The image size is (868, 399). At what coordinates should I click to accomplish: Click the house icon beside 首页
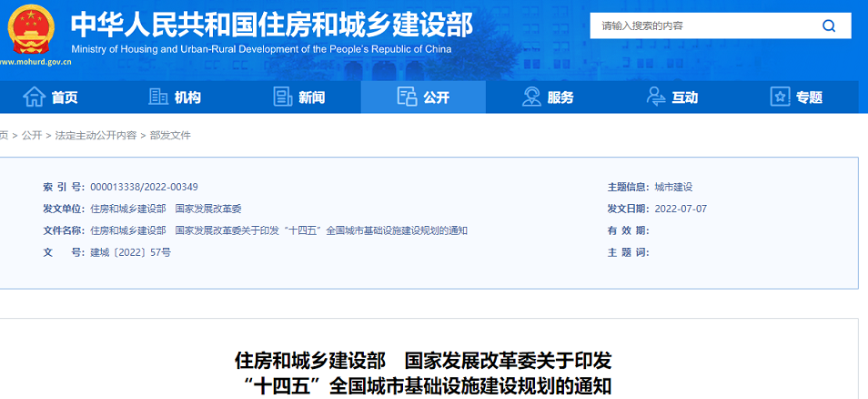click(35, 97)
